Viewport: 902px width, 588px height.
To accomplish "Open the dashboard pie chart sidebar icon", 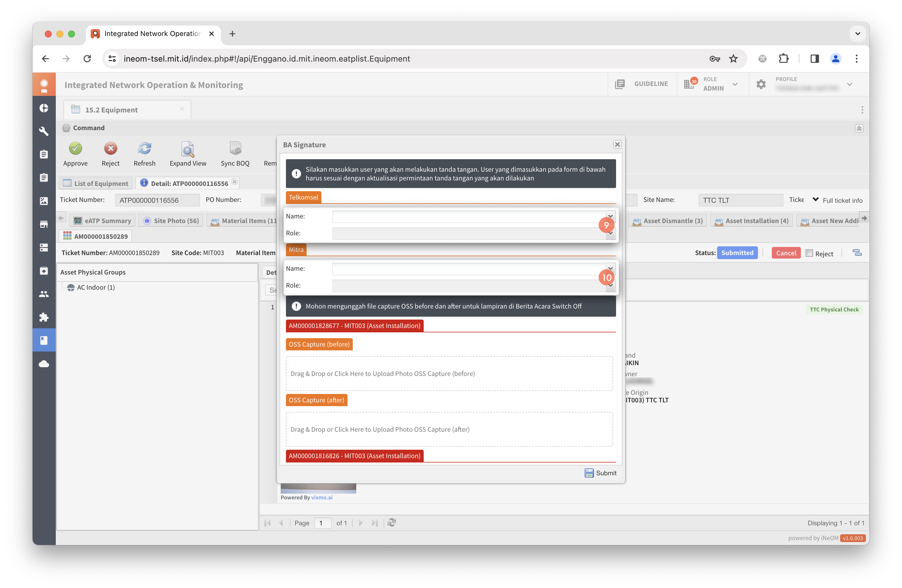I will coord(44,108).
